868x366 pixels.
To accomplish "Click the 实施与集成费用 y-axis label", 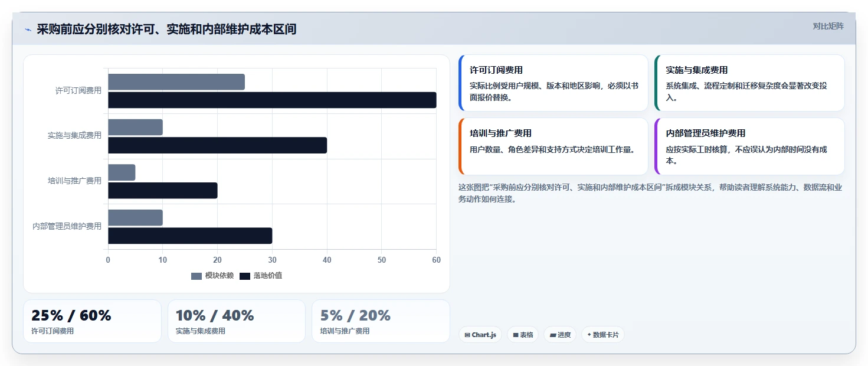I will click(x=74, y=135).
